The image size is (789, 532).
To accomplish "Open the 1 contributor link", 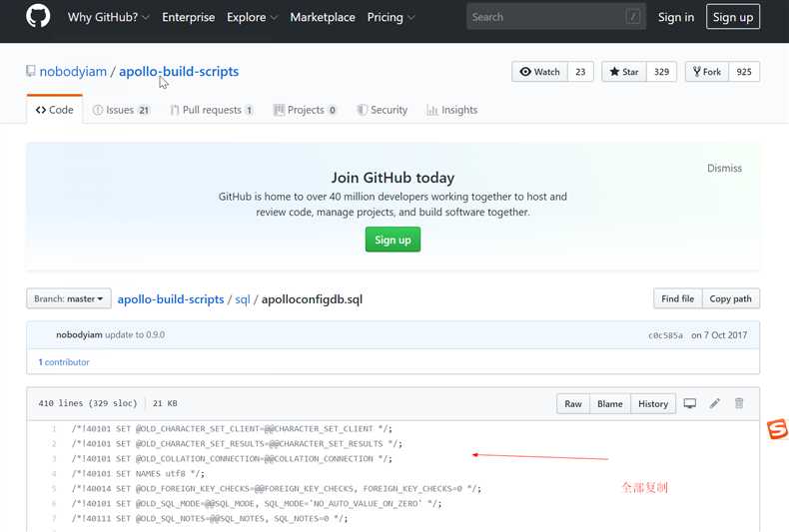I will pos(64,362).
